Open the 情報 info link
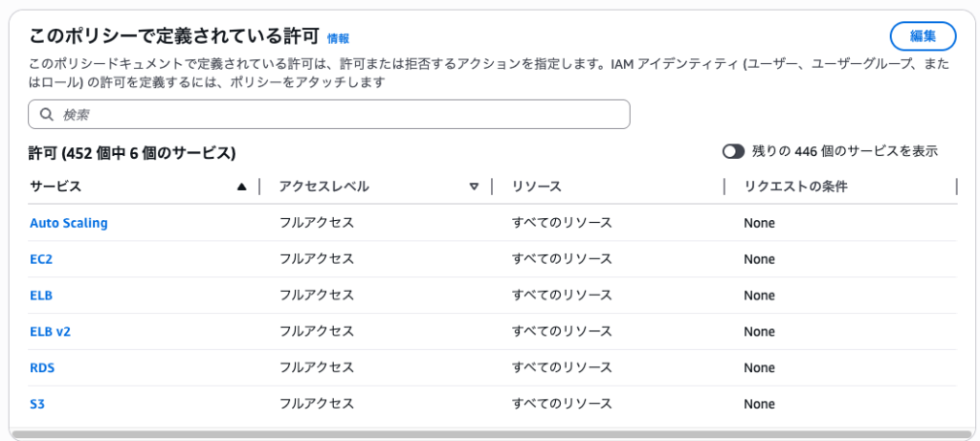The image size is (980, 441). [x=338, y=38]
